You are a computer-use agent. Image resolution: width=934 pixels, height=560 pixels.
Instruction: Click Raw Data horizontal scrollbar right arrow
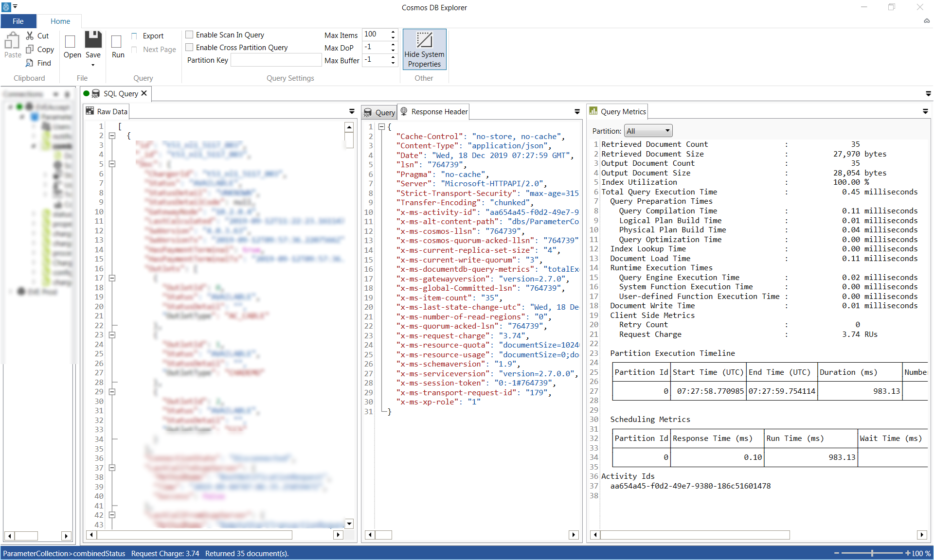(x=338, y=535)
